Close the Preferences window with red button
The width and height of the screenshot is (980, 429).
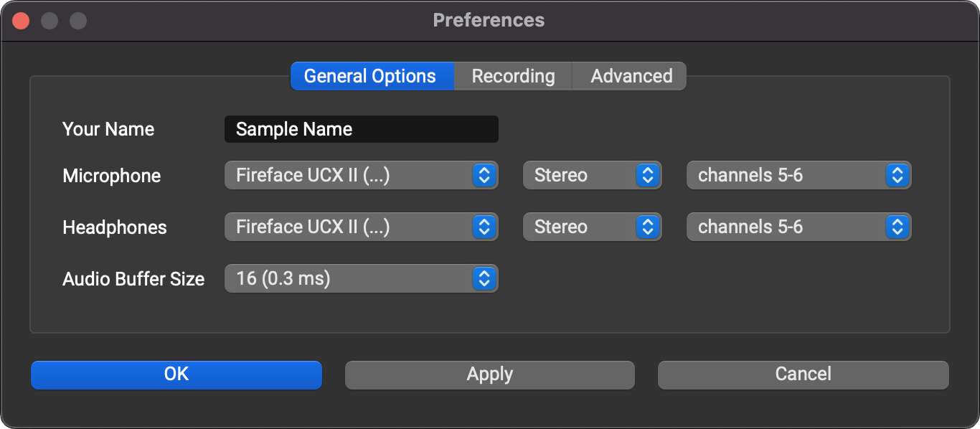pyautogui.click(x=22, y=21)
